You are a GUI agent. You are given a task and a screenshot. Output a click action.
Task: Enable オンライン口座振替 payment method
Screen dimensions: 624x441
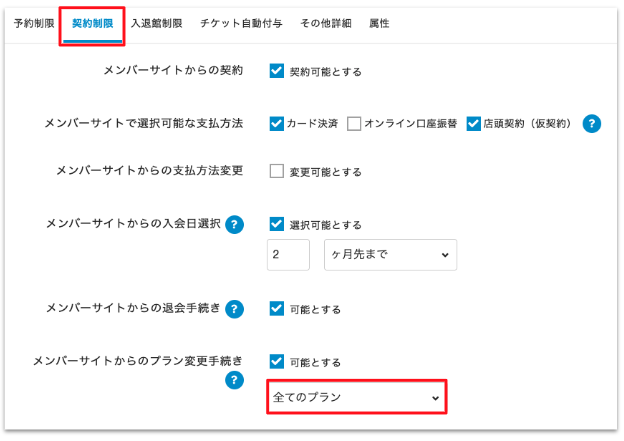coord(354,124)
